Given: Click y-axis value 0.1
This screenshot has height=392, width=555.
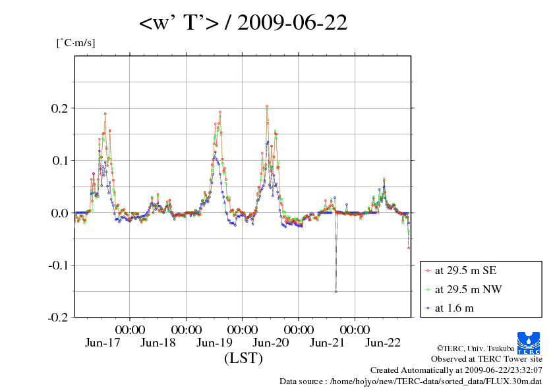Looking at the screenshot, I should [x=60, y=161].
